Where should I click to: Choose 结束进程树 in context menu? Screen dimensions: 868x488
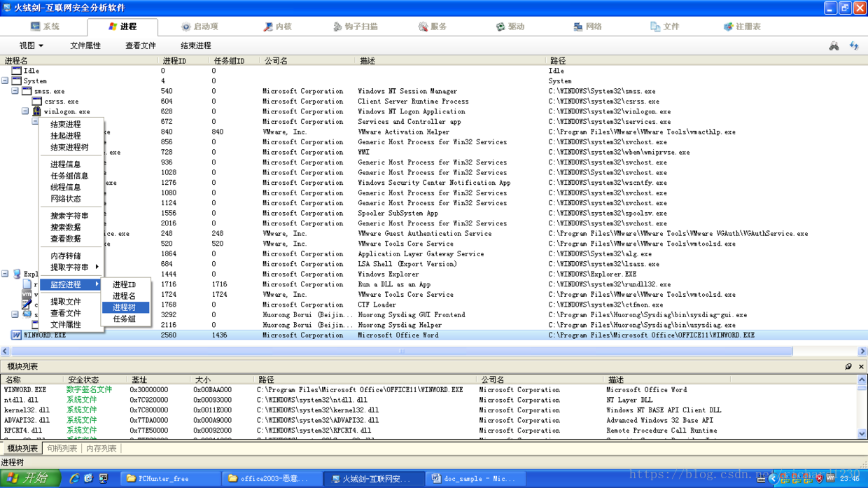coord(69,147)
